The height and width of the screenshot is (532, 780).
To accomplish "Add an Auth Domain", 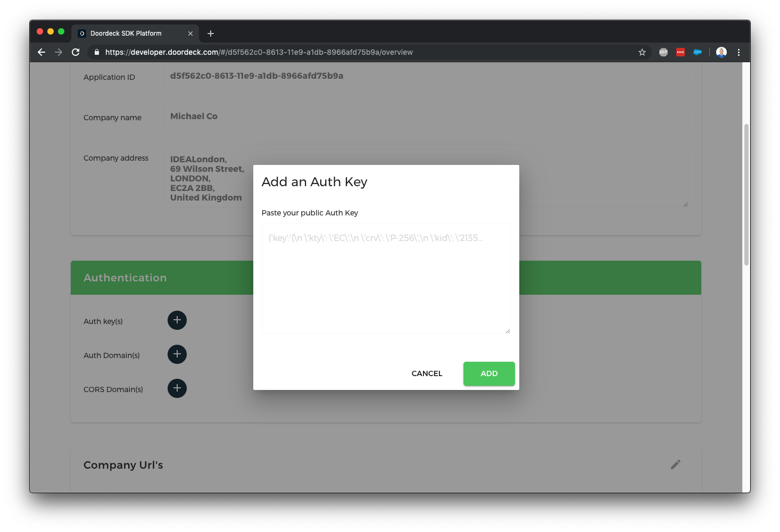I will coord(177,354).
